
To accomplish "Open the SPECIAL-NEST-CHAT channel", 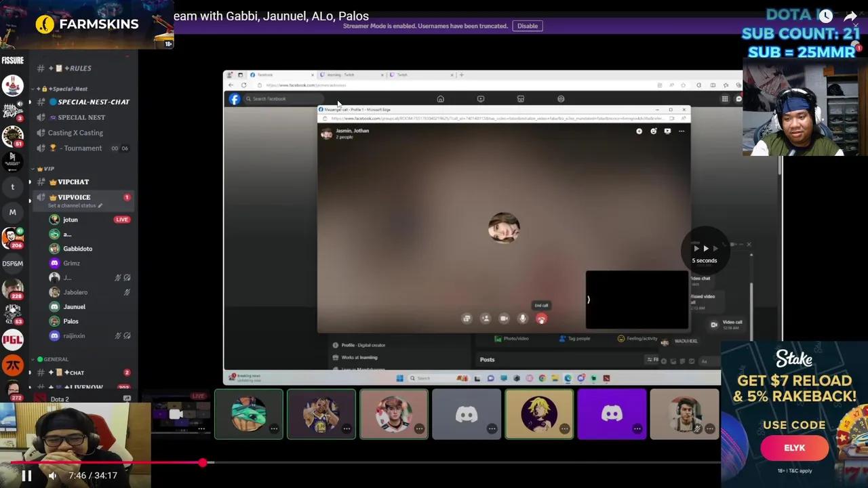I will point(93,102).
